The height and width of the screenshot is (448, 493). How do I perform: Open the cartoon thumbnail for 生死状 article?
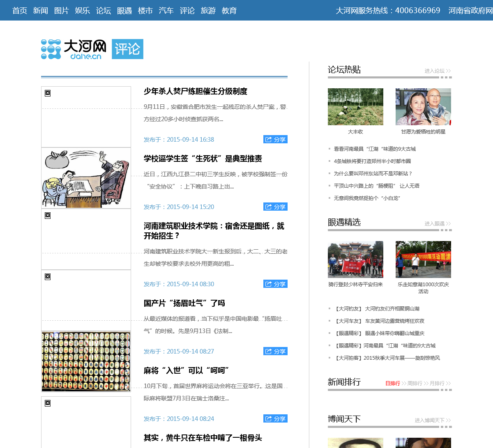pyautogui.click(x=86, y=178)
